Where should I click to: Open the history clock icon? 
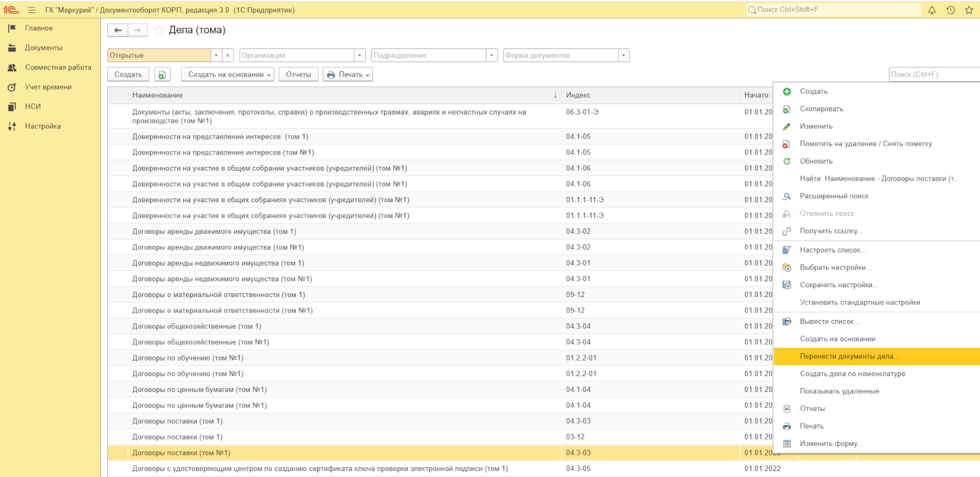(x=951, y=10)
